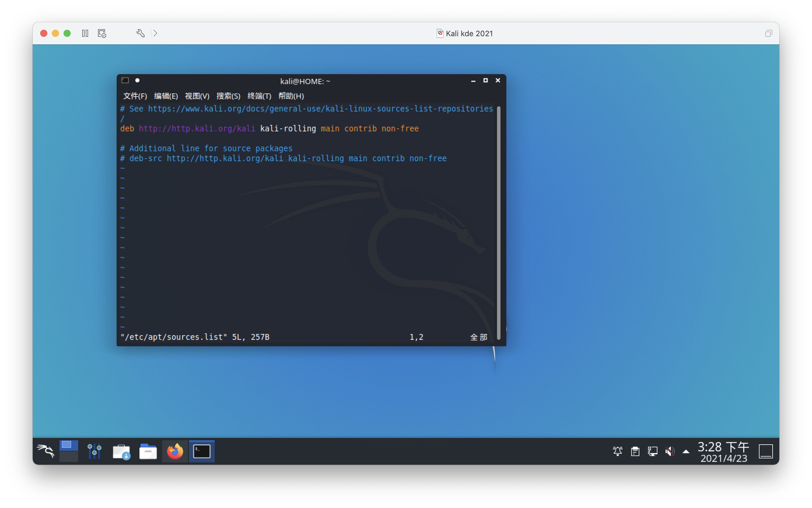Open the Dolphin file manager icon

[148, 451]
